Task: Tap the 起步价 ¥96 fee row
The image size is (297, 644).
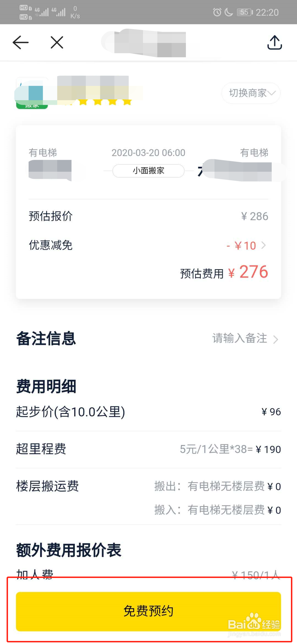Action: coord(148,412)
